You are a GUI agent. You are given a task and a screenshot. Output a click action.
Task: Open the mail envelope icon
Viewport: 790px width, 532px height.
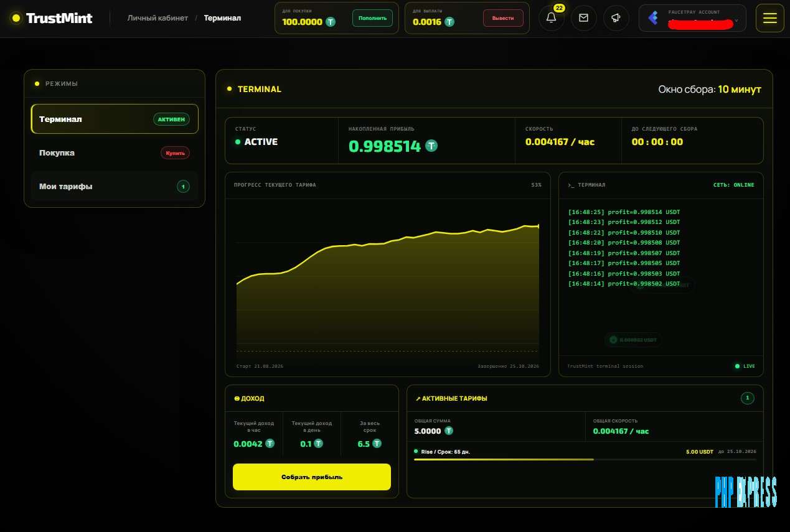click(583, 18)
